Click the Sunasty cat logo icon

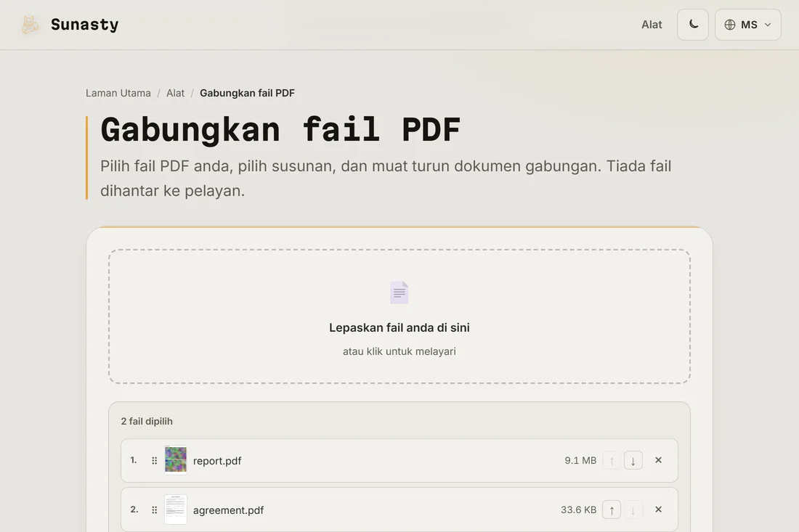30,25
